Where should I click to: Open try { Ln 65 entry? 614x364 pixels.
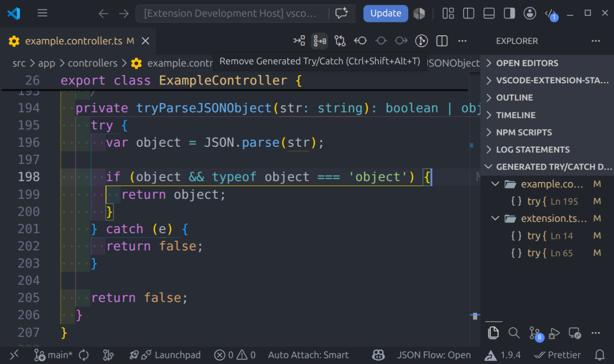547,253
